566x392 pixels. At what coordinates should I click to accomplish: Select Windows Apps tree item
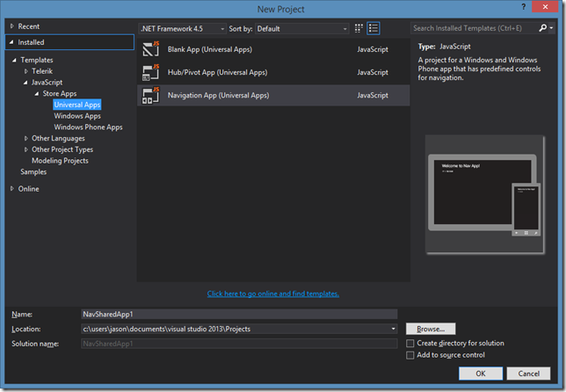[x=77, y=116]
